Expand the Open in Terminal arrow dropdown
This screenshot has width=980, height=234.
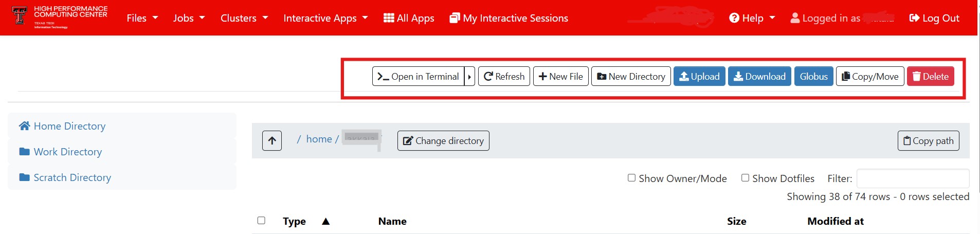pyautogui.click(x=469, y=76)
